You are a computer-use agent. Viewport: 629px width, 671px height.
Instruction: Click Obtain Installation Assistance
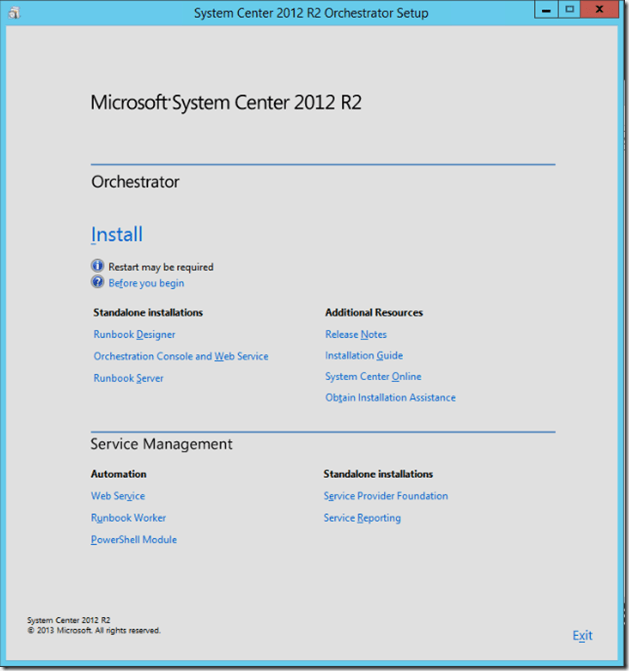[390, 398]
